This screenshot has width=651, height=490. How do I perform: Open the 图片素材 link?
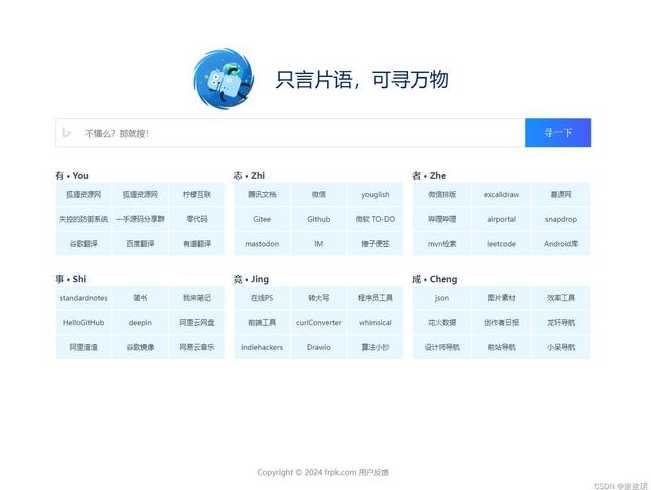click(x=501, y=298)
